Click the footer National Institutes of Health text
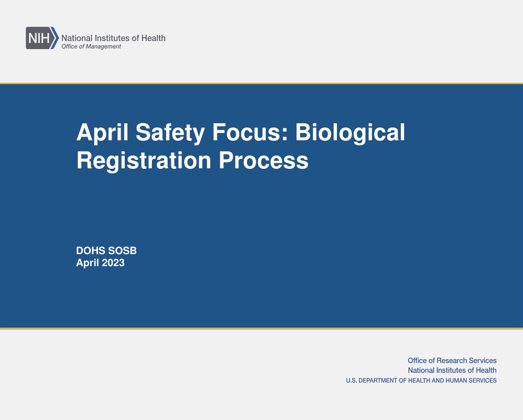 (x=452, y=370)
